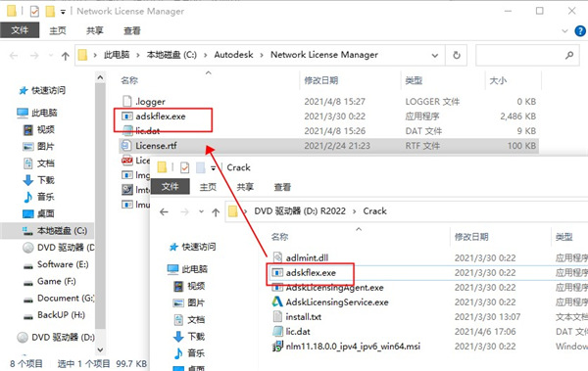
Task: Open the 音乐 folder in left sidebar
Action: [x=39, y=197]
